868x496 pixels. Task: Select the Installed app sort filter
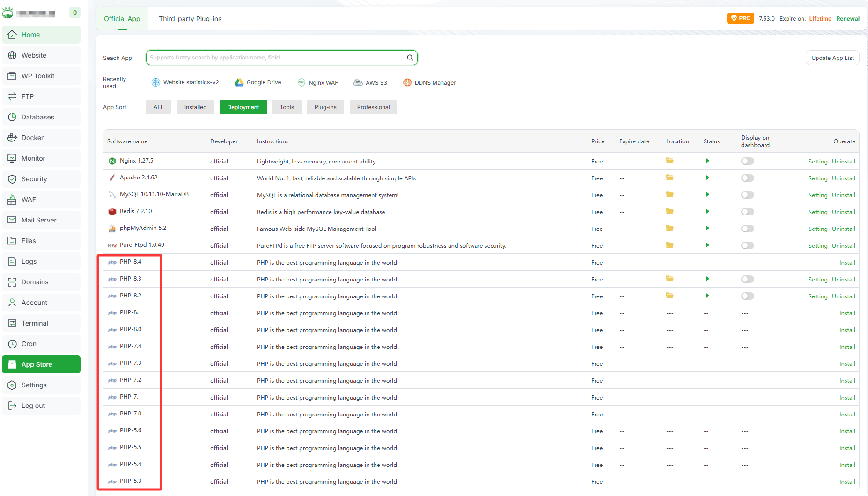click(195, 107)
